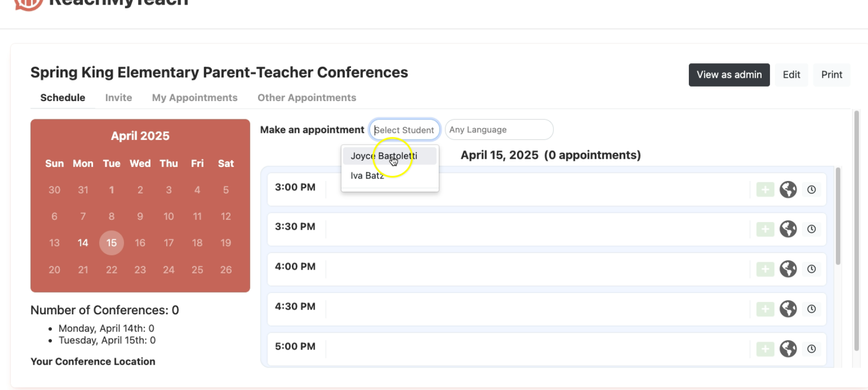Screen dimensions: 868x390
Task: Select April 14 on the calendar
Action: 83,243
